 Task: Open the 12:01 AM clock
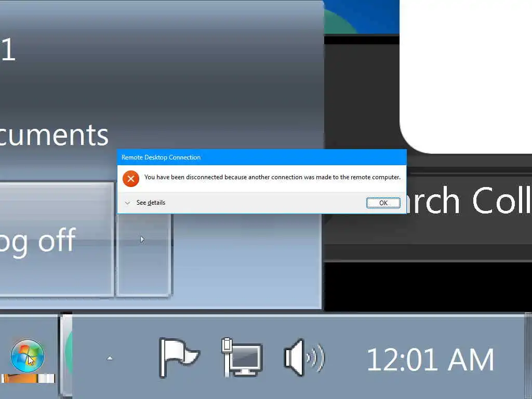point(430,360)
